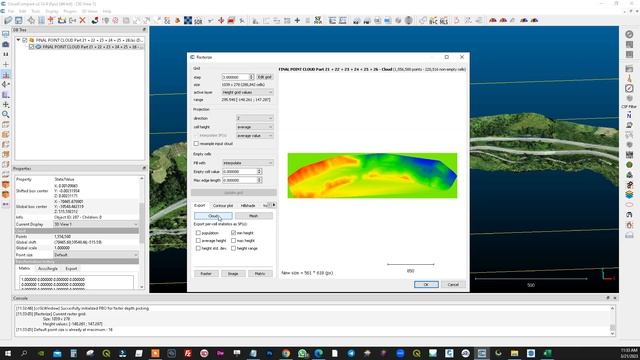640x360 pixels.
Task: Click the Windows Start button
Action: tap(8, 353)
